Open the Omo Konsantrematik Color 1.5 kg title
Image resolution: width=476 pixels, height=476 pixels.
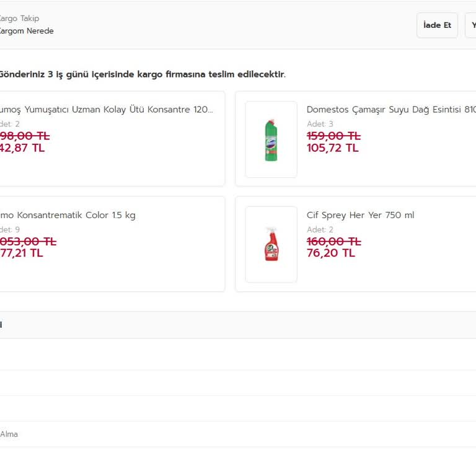pos(68,215)
